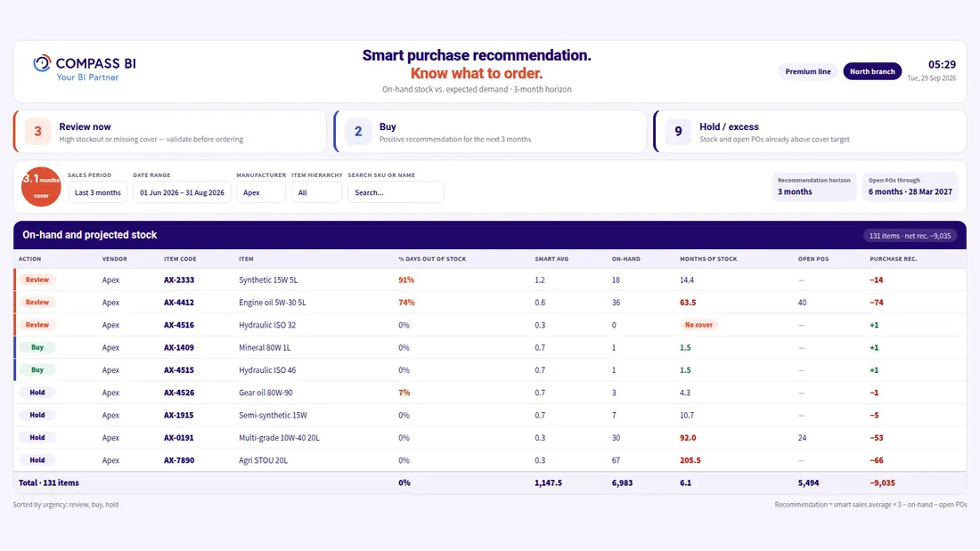
Task: Open the Hold / excess card
Action: 810,132
